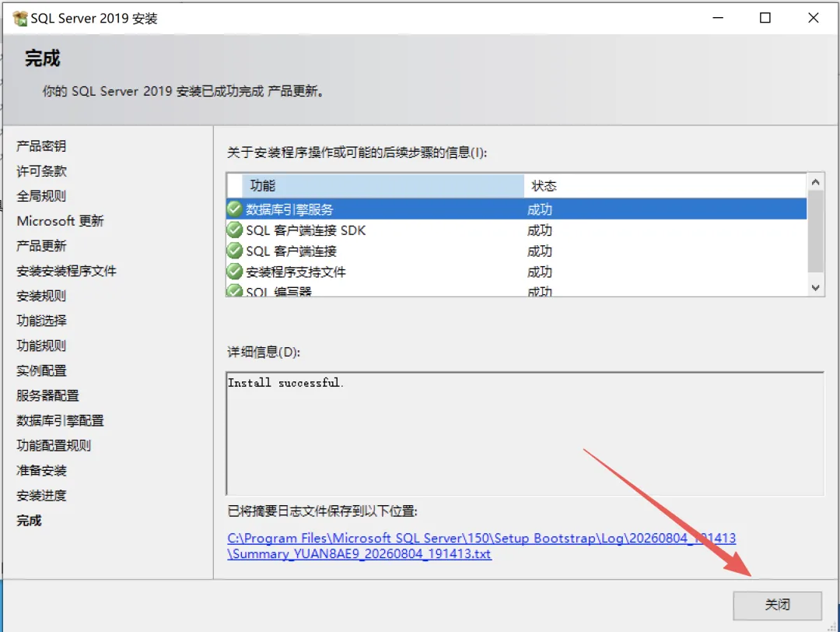This screenshot has height=632, width=840.
Task: Click the bold 完成 step in sidebar
Action: pos(29,521)
